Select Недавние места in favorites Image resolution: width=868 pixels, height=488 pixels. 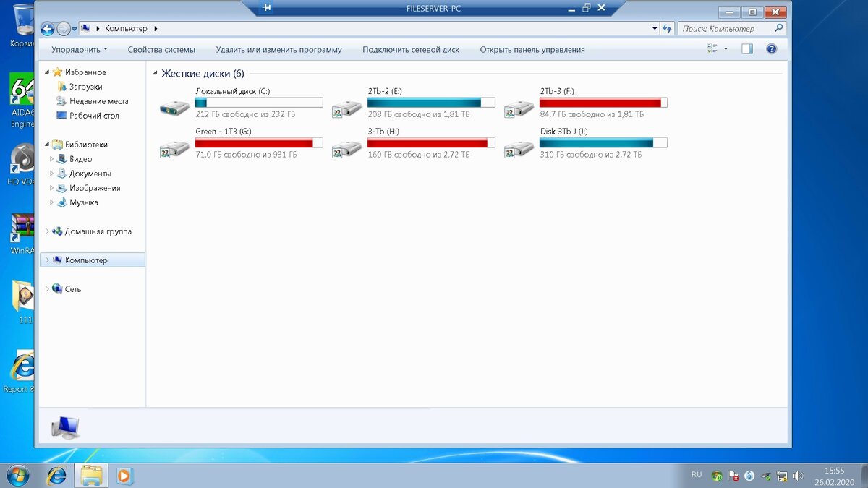point(98,101)
